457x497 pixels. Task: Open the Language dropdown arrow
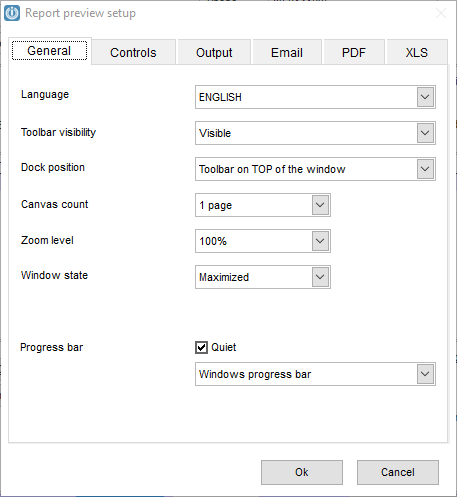pyautogui.click(x=425, y=97)
